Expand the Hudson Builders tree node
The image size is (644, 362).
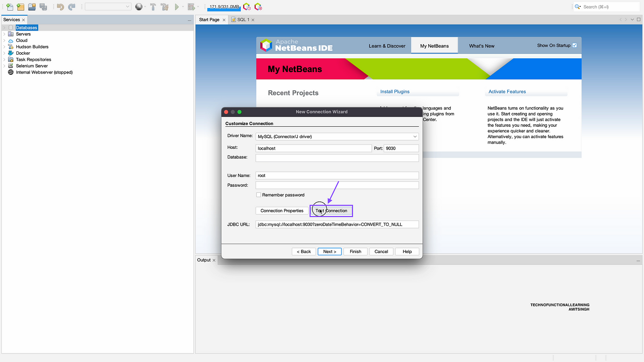[4, 47]
